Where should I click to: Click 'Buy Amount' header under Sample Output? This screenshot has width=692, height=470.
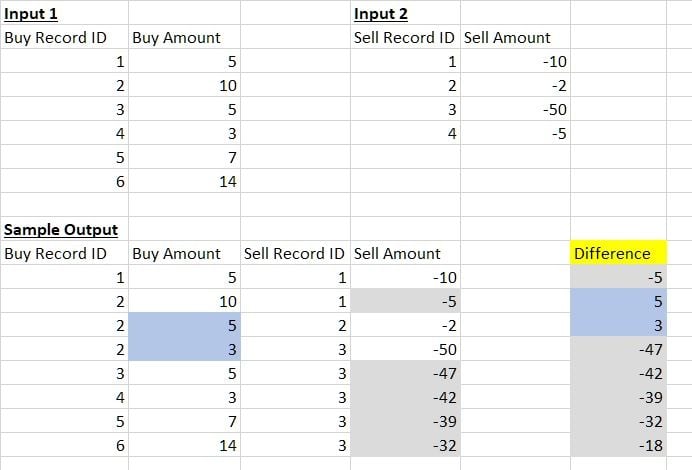[x=184, y=253]
